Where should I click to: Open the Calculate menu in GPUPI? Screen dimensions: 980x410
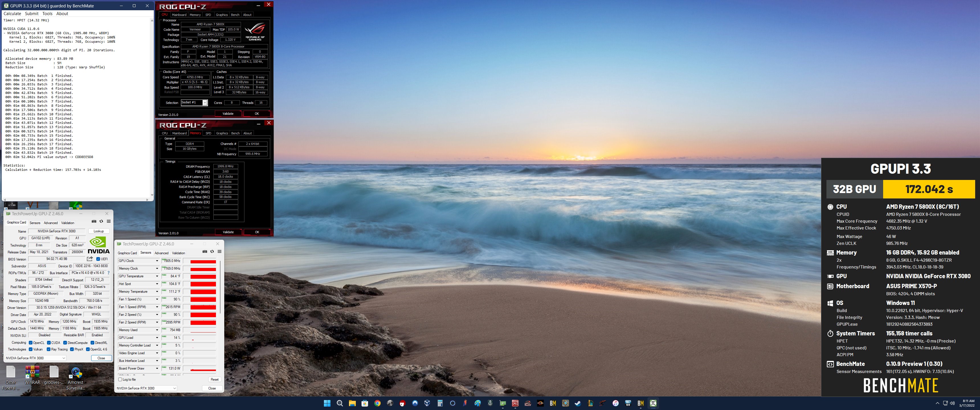point(12,14)
